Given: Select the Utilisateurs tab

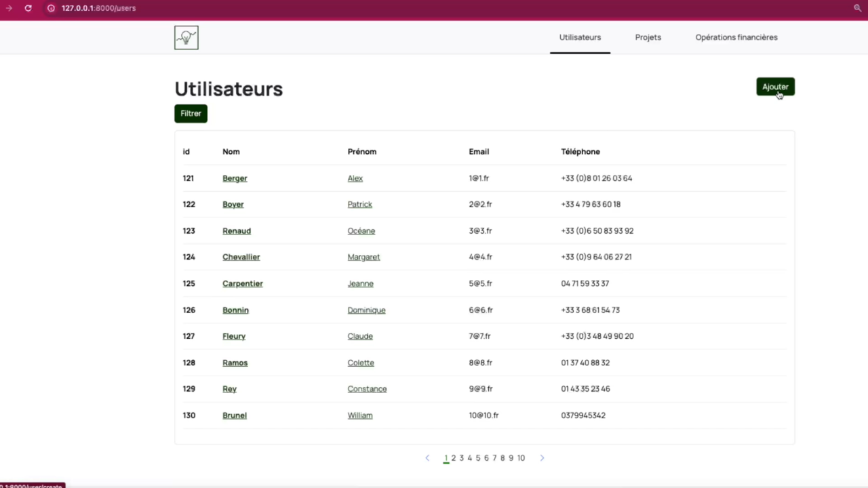Looking at the screenshot, I should click(x=580, y=37).
